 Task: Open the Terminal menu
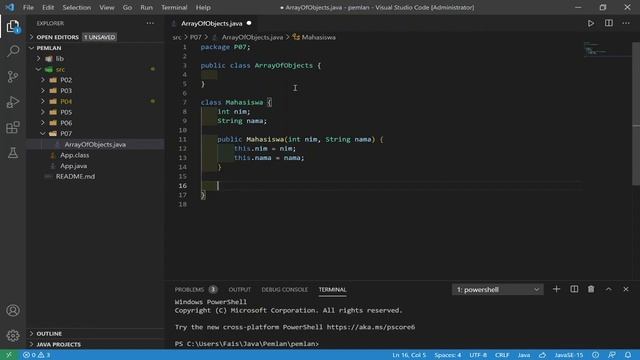(174, 7)
